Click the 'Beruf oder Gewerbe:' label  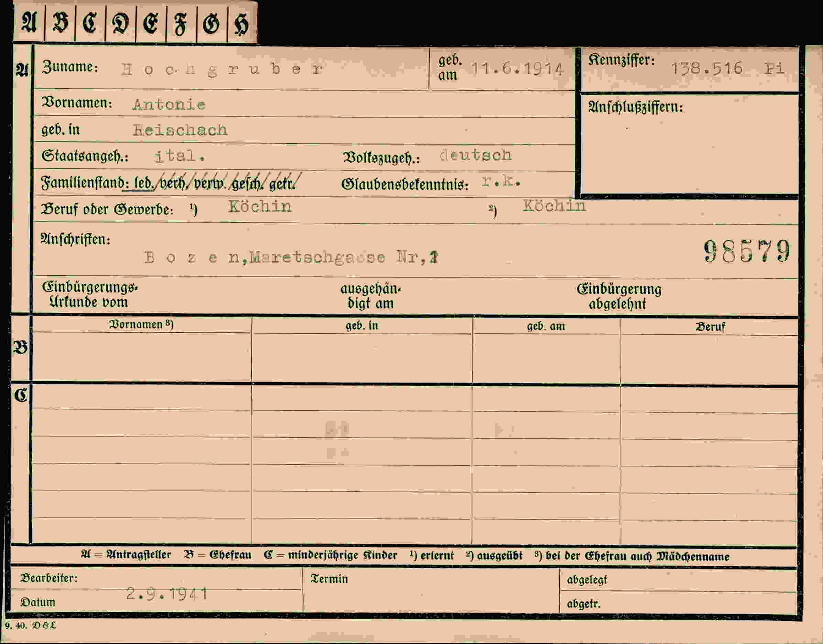[108, 209]
